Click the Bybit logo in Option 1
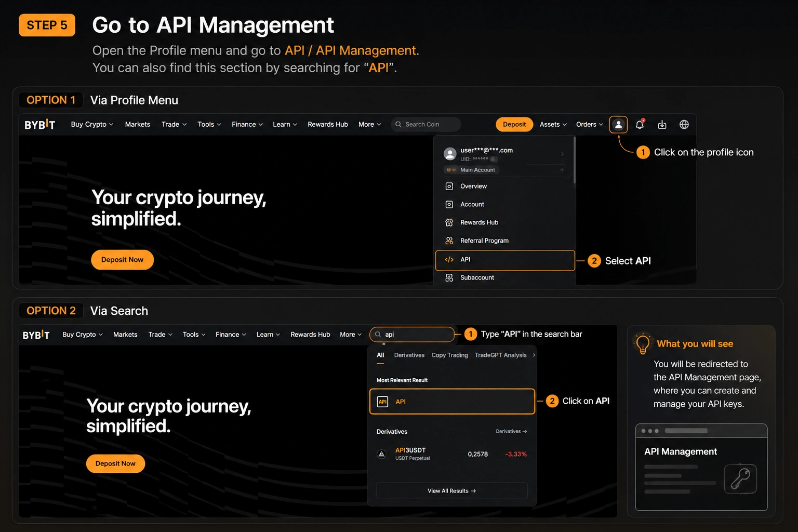The image size is (798, 532). [40, 125]
